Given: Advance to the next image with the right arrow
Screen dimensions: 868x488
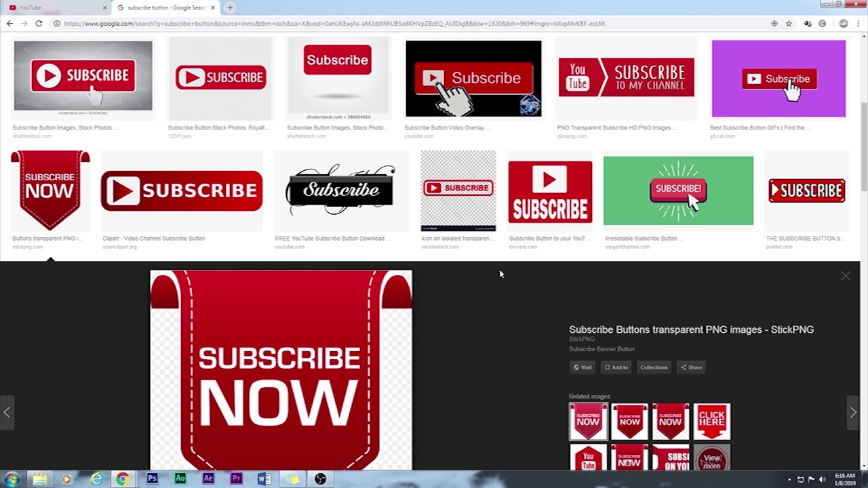Looking at the screenshot, I should pyautogui.click(x=853, y=412).
